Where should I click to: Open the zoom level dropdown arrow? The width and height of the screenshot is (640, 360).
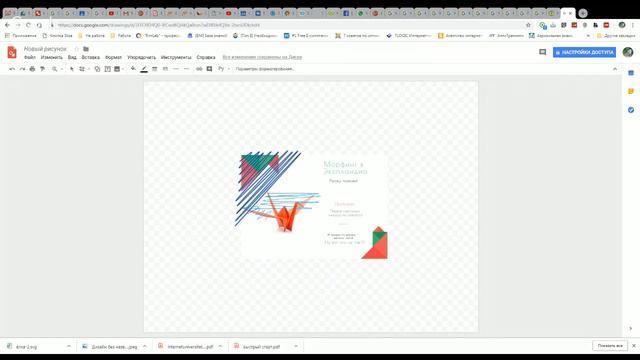point(62,69)
